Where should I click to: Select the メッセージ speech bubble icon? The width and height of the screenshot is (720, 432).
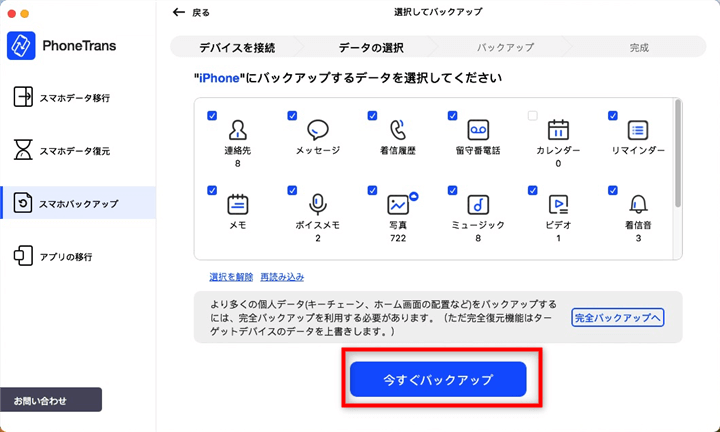click(318, 130)
